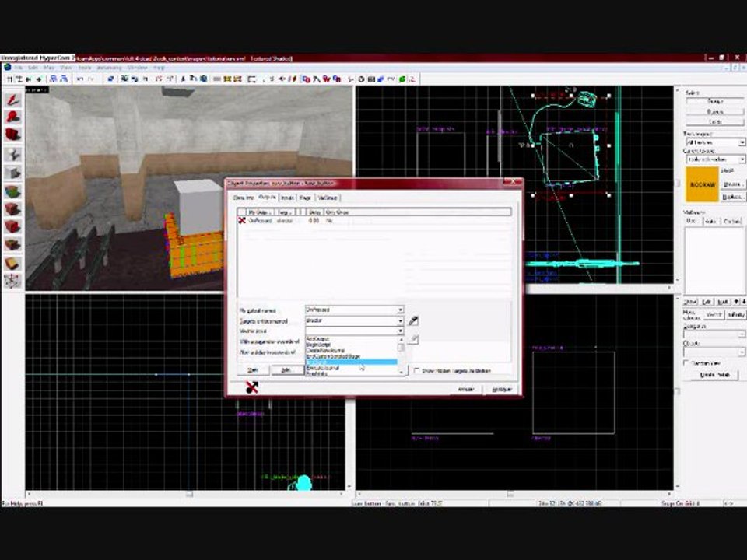
Task: Select the Selection tool in left toolbar
Action: coord(13,99)
